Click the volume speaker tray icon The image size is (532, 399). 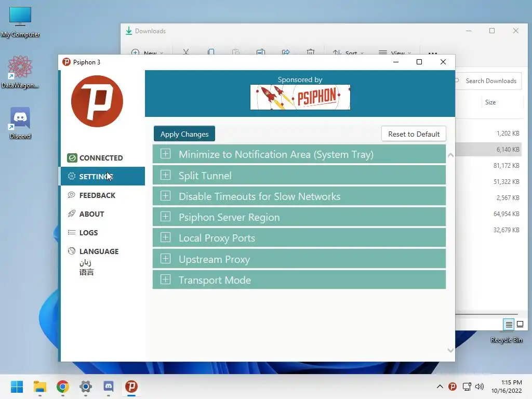click(x=480, y=387)
